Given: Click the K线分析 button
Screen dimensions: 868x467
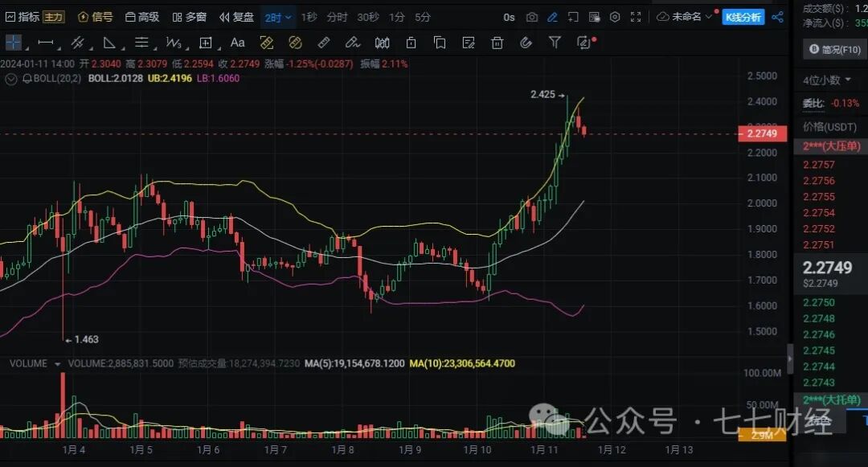Looking at the screenshot, I should pos(743,17).
